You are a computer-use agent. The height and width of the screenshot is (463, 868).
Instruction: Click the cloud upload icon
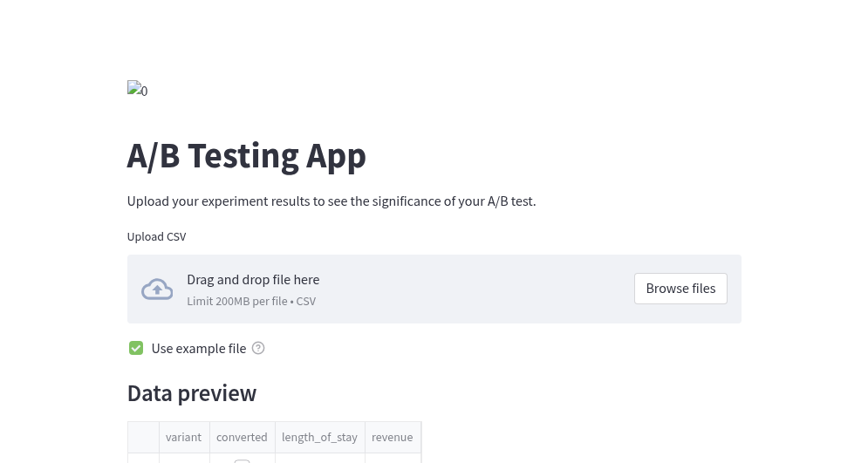(x=157, y=289)
